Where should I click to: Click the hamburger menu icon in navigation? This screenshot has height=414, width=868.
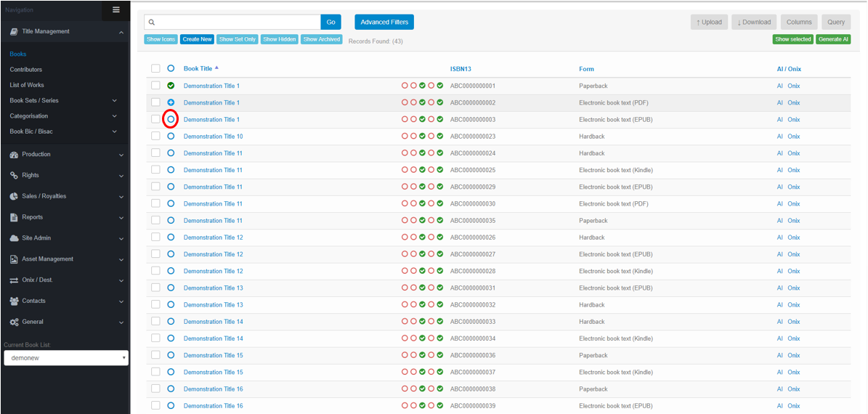115,9
